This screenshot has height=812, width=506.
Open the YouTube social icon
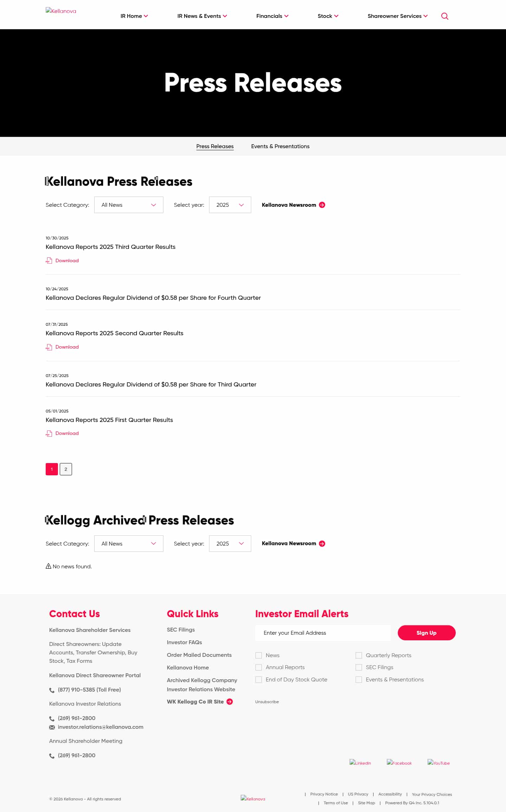(439, 763)
